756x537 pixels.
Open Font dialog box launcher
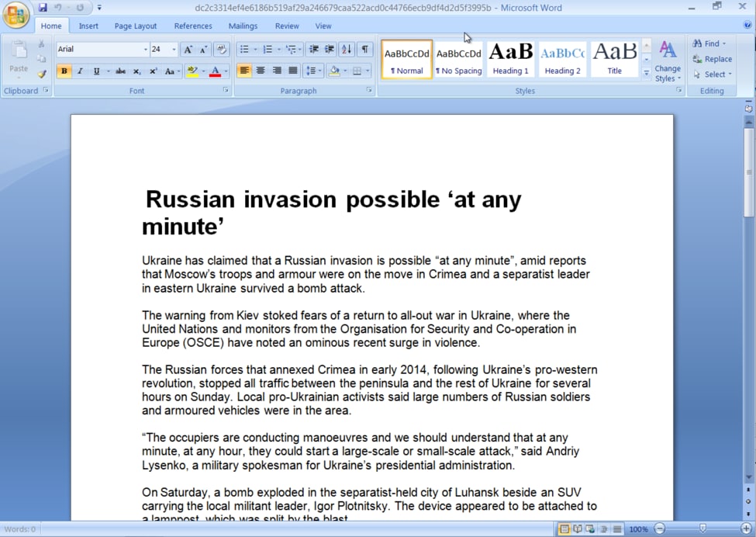(x=226, y=90)
